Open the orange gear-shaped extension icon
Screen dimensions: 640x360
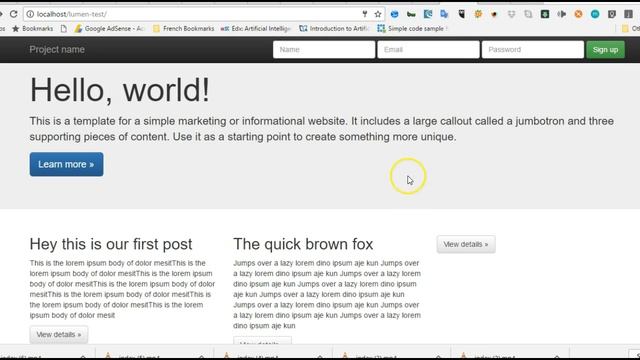(x=478, y=14)
